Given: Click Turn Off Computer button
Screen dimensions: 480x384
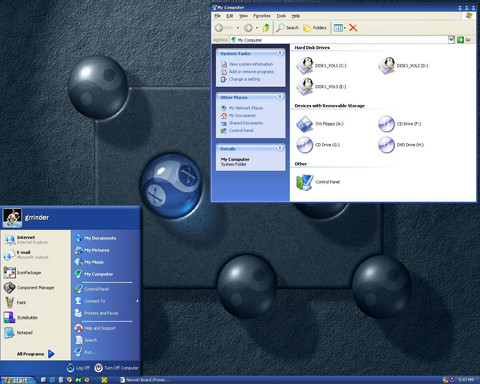Looking at the screenshot, I should pyautogui.click(x=116, y=368).
